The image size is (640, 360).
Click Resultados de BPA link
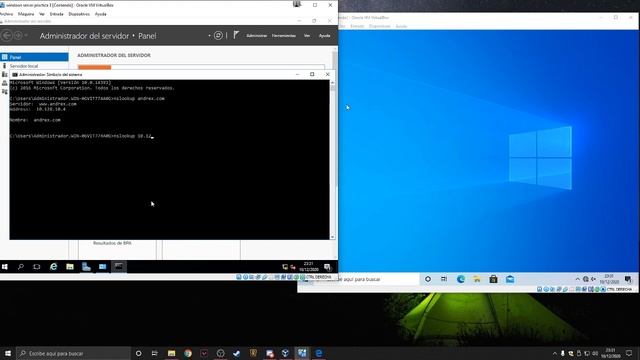[112, 243]
